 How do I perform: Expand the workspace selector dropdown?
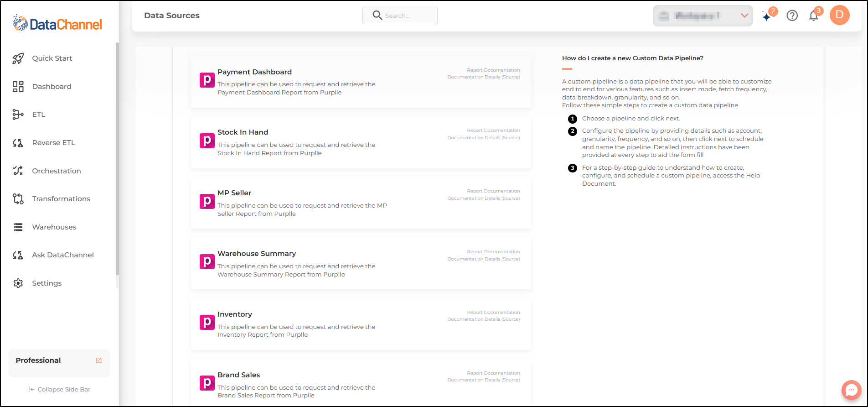tap(703, 16)
